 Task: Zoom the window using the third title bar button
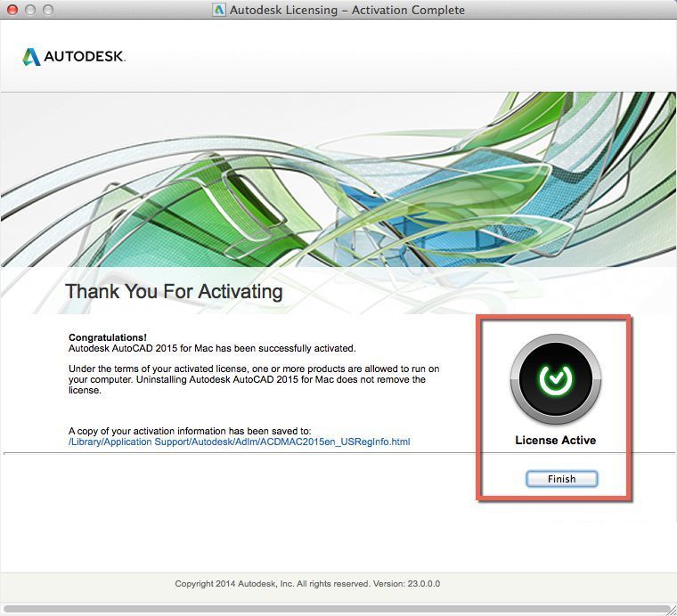tap(48, 10)
